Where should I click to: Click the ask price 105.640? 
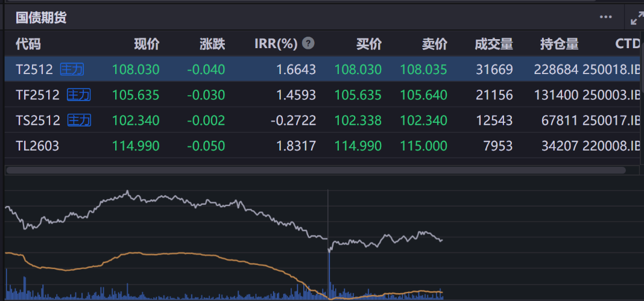pos(424,95)
